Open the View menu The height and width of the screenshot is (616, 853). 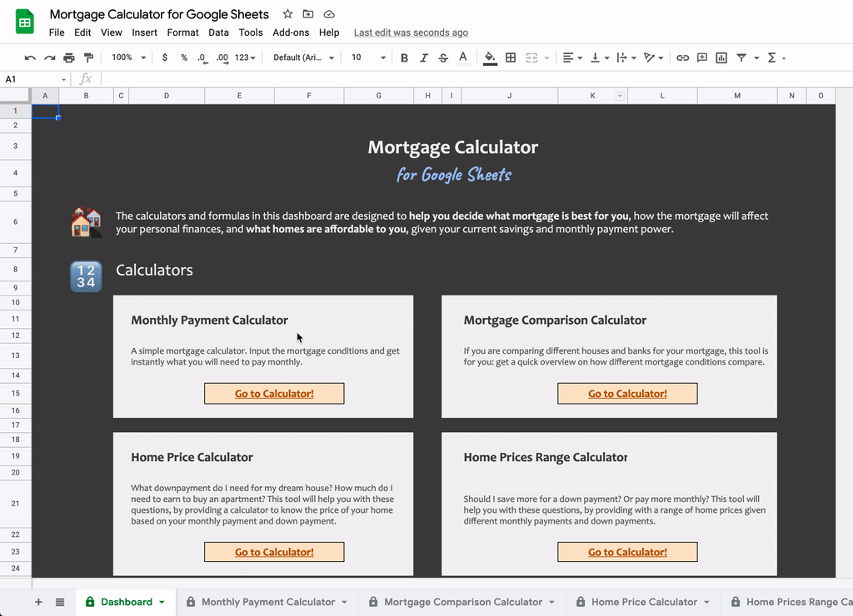pyautogui.click(x=112, y=32)
